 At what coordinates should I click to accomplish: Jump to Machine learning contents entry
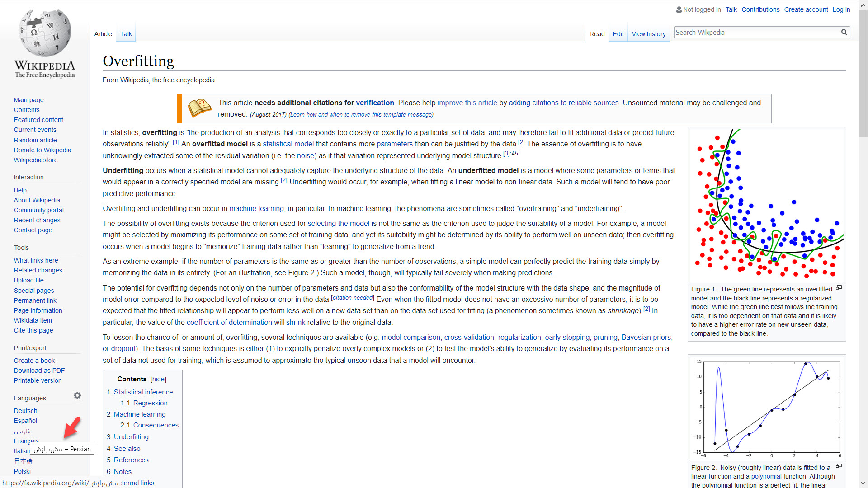coord(140,414)
